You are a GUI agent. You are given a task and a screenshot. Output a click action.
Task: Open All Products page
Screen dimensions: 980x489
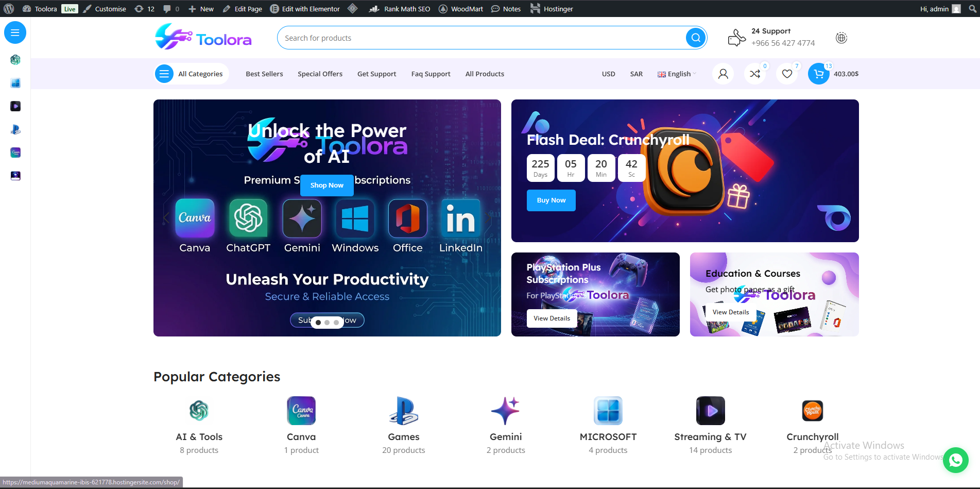tap(485, 74)
